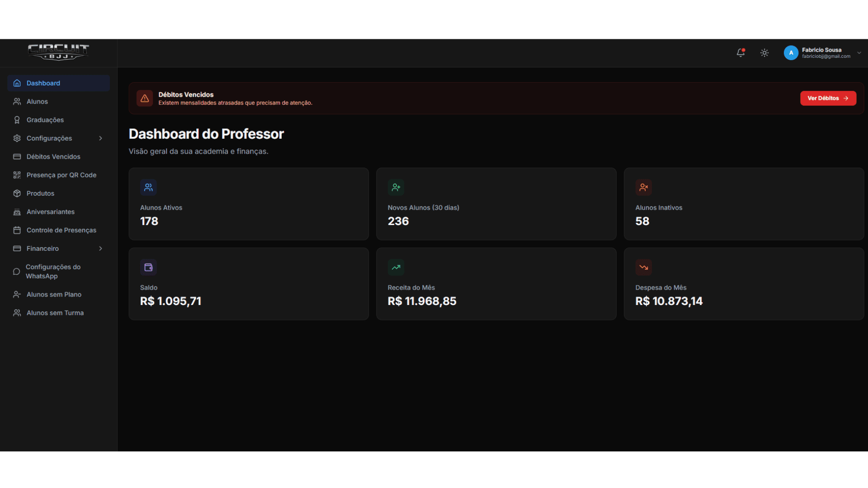Expand the Financeiro submenu
868x488 pixels.
tap(100, 249)
